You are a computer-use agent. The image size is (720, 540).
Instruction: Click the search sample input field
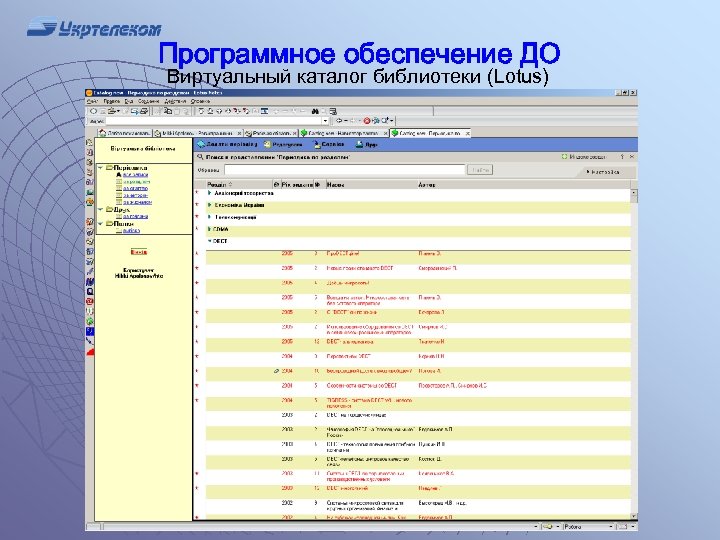click(344, 170)
